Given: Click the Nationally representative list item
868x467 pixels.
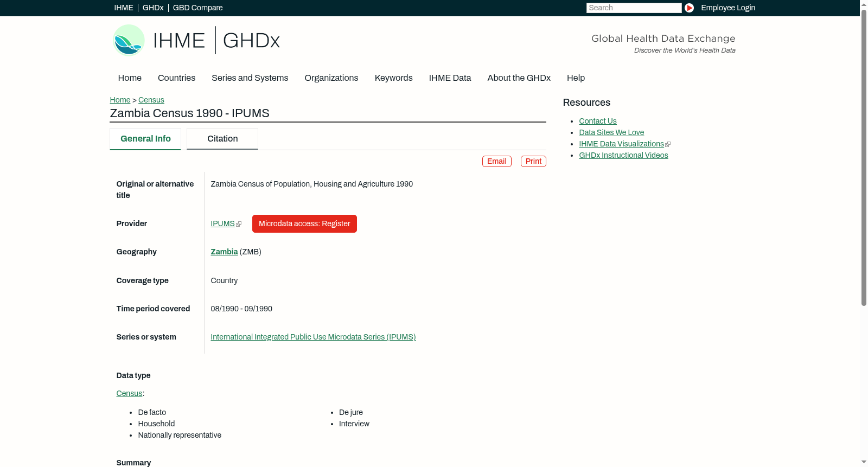Looking at the screenshot, I should (x=180, y=435).
